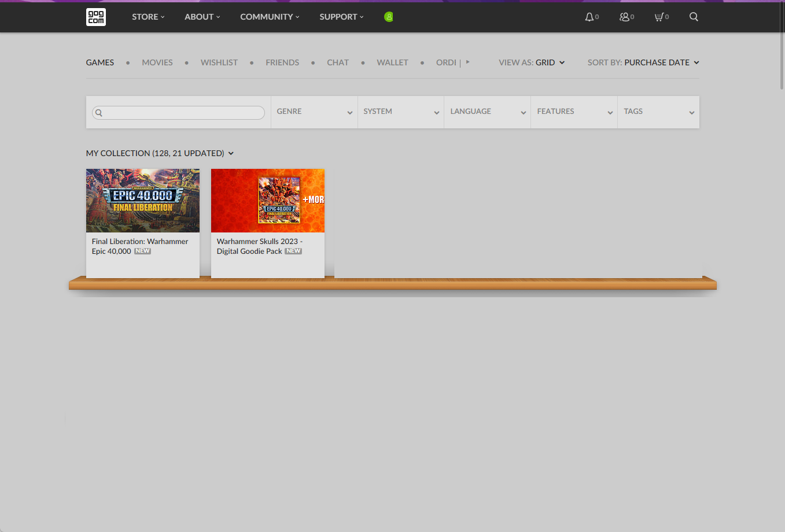Switch to the WISHLIST tab
Image resolution: width=785 pixels, height=532 pixels.
(219, 62)
